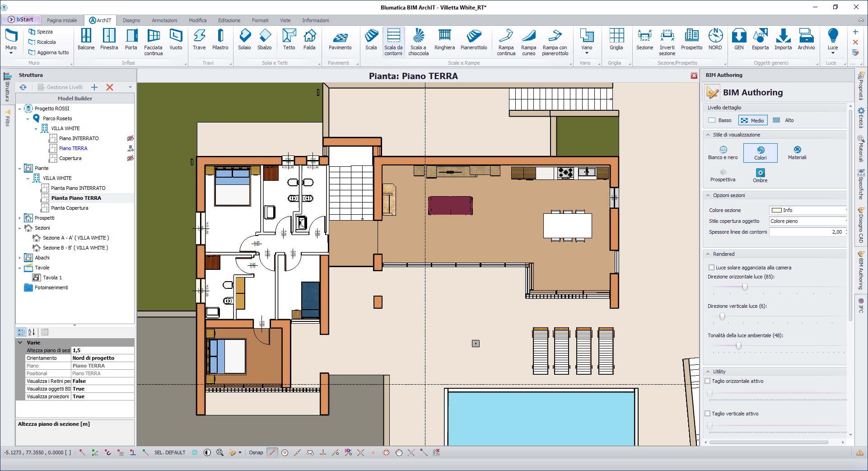Enable Luce solare agganciata alla camera
The height and width of the screenshot is (471, 868).
tap(711, 268)
